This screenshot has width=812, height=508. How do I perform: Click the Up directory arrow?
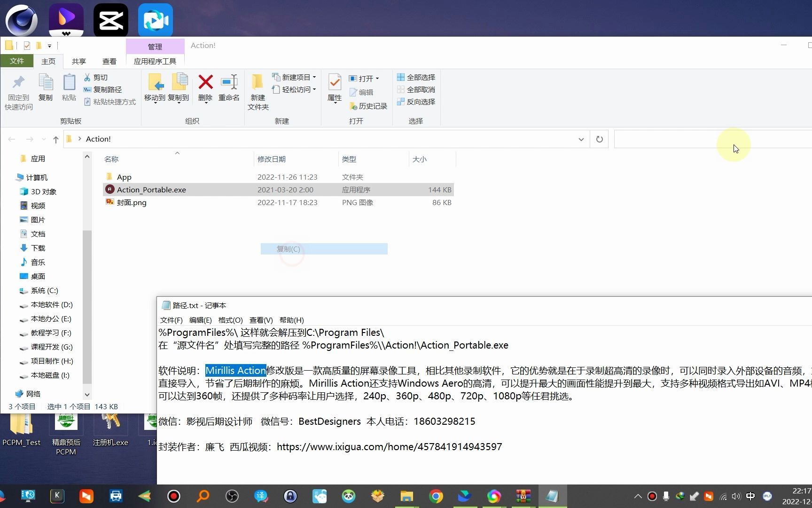click(56, 139)
